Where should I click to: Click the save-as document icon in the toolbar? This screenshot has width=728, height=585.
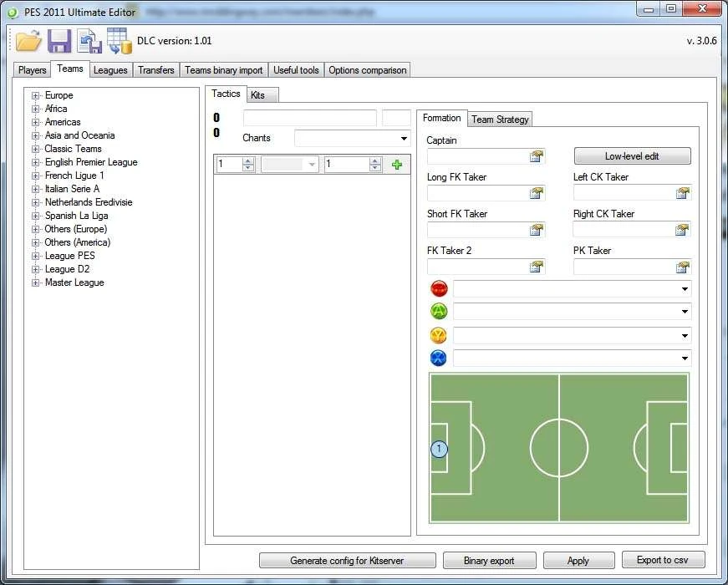[x=89, y=40]
